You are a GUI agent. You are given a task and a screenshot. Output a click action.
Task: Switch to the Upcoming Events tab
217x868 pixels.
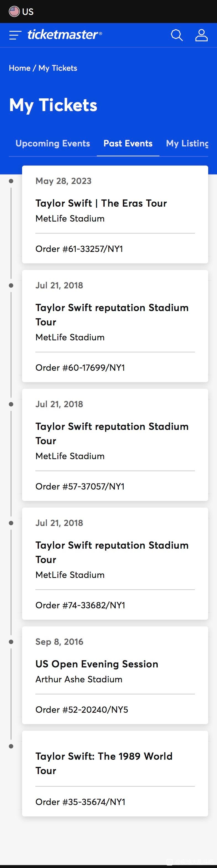point(52,144)
